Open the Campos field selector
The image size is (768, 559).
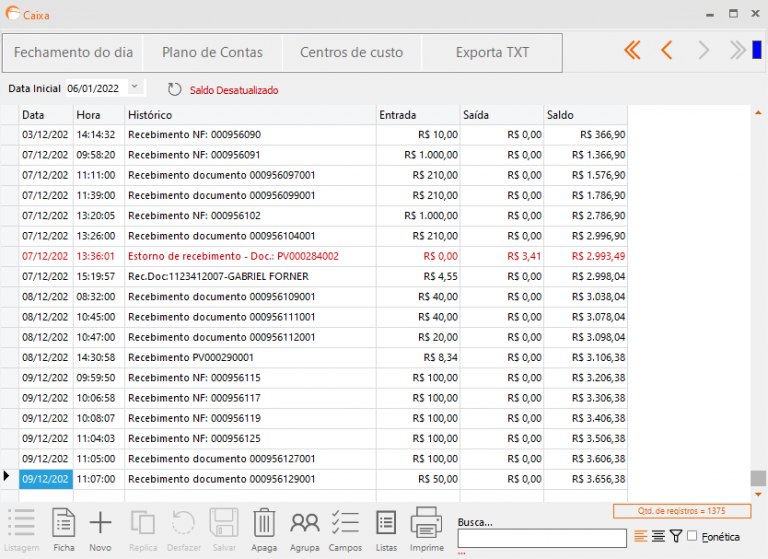345,527
